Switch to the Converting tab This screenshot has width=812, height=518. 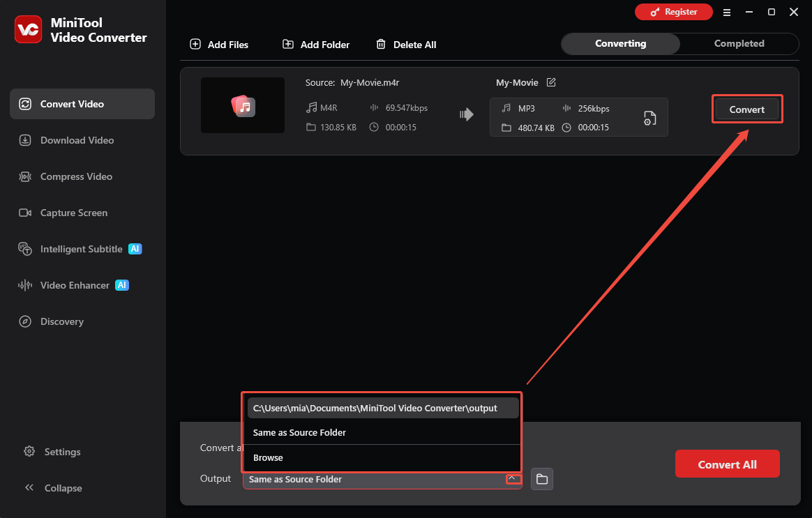[620, 43]
